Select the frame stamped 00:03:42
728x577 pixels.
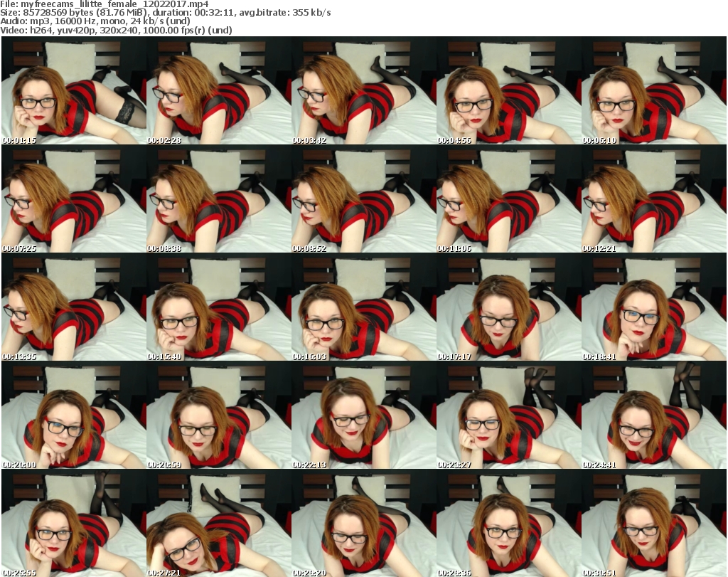(x=364, y=90)
